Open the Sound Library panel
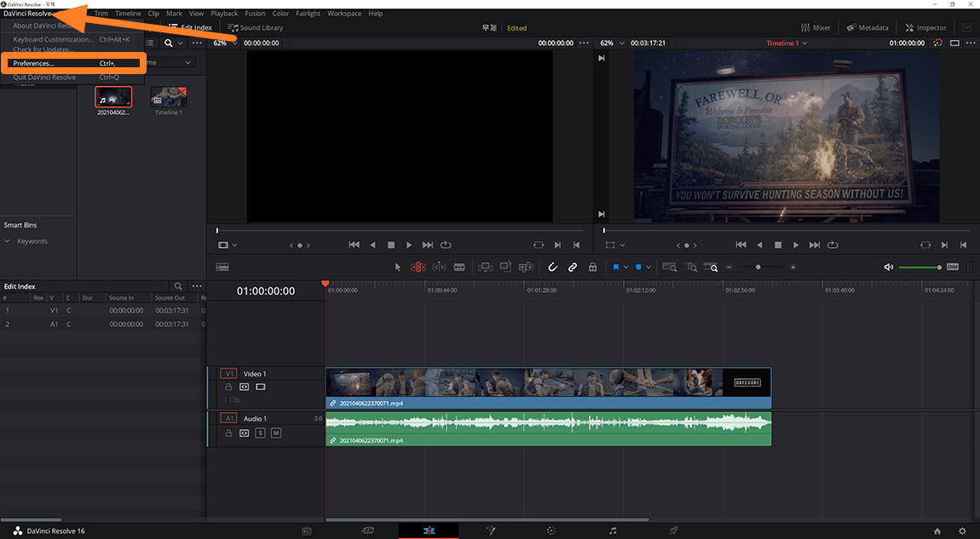 click(x=255, y=27)
